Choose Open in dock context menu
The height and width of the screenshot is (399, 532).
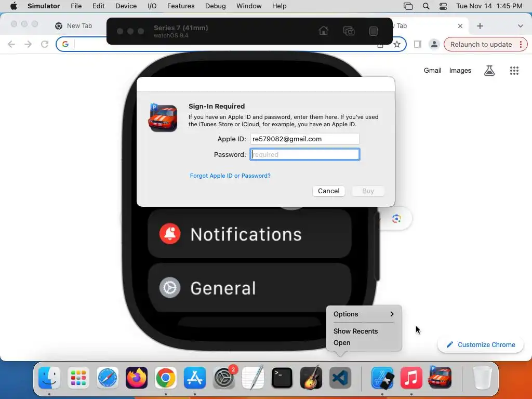[x=342, y=343]
